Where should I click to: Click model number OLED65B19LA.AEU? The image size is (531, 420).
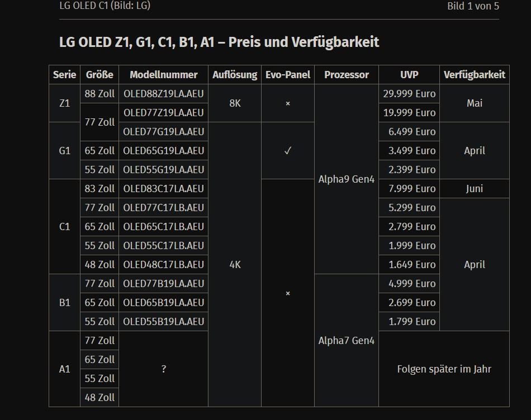click(x=164, y=302)
